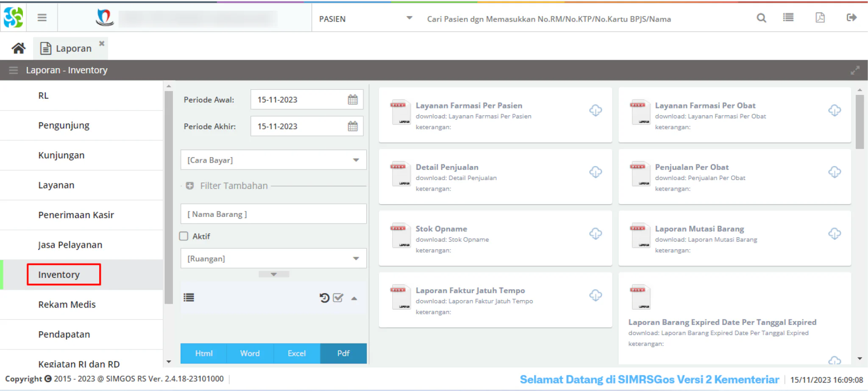Expand Filter Tambahan with plus icon
This screenshot has width=868, height=391.
[x=189, y=186]
